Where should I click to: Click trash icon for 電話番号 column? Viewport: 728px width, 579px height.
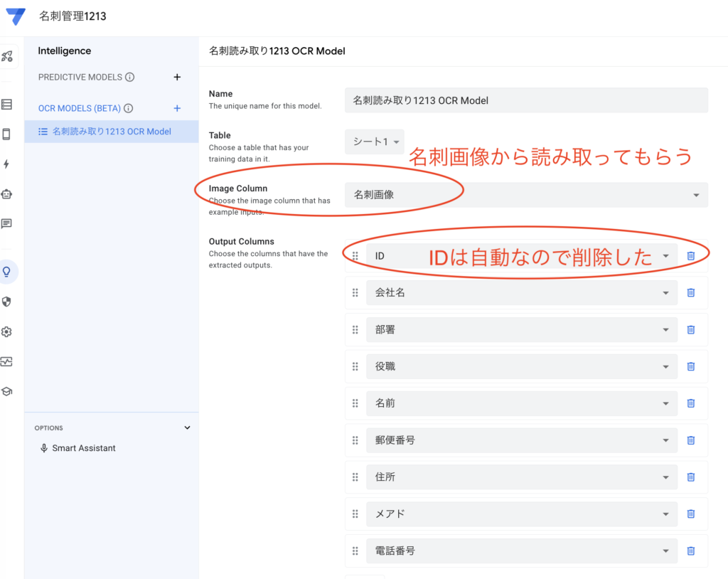tap(690, 551)
